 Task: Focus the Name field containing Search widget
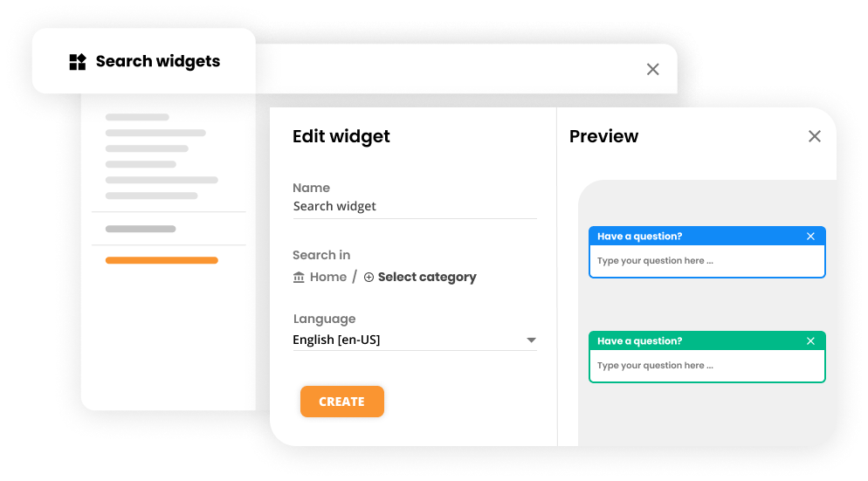click(414, 207)
